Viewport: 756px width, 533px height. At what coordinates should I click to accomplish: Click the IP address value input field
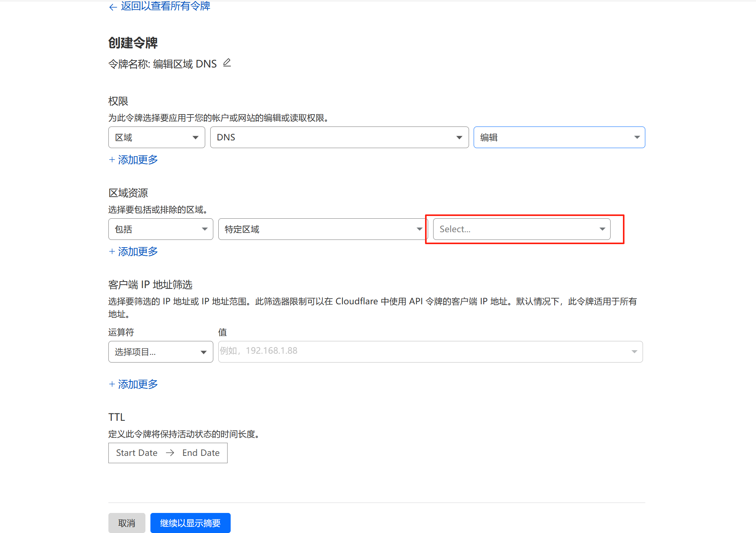(430, 352)
